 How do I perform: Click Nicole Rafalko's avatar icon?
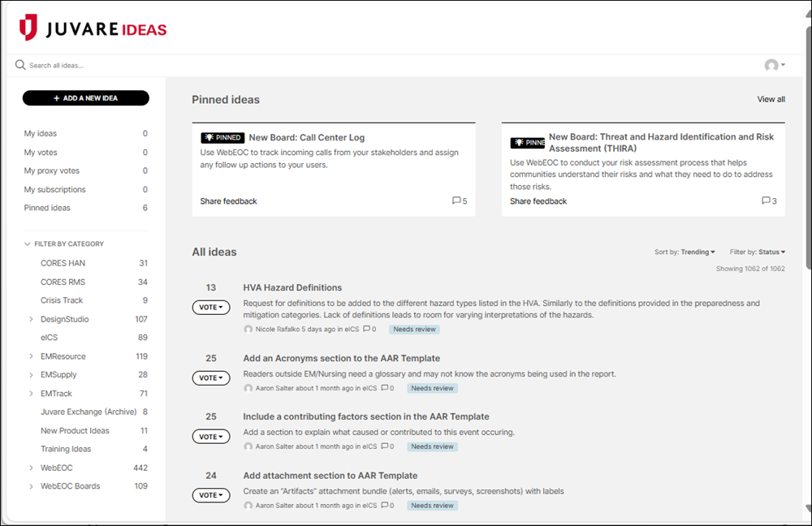(x=248, y=329)
